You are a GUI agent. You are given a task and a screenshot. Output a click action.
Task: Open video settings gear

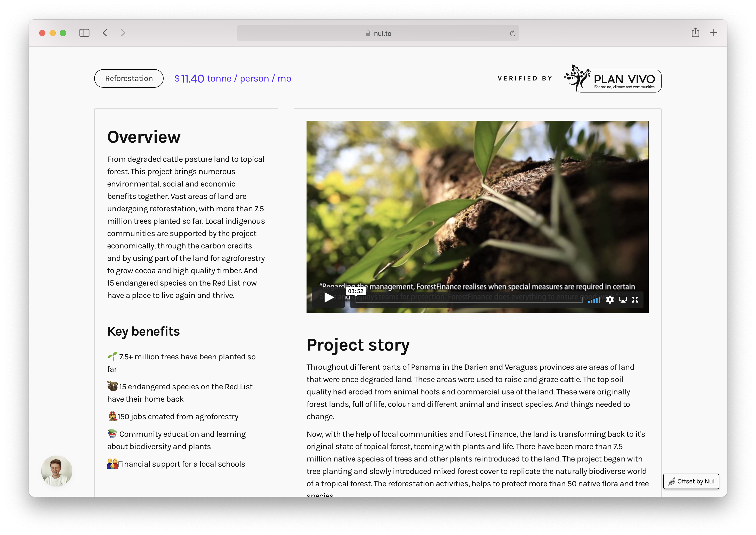[x=610, y=299]
